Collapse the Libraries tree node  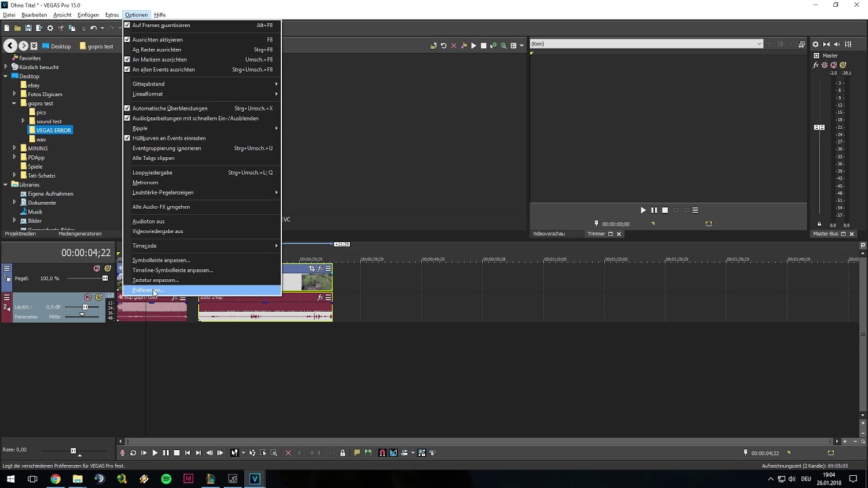5,184
